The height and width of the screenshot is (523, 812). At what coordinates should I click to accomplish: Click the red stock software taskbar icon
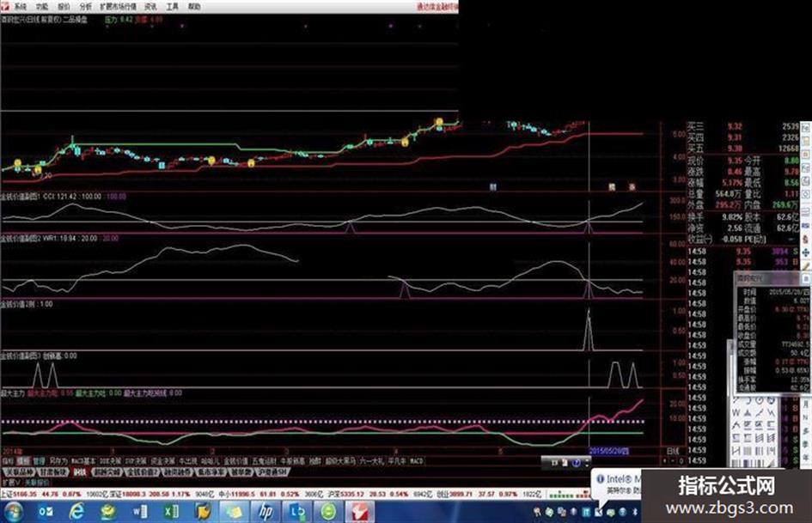coord(360,512)
